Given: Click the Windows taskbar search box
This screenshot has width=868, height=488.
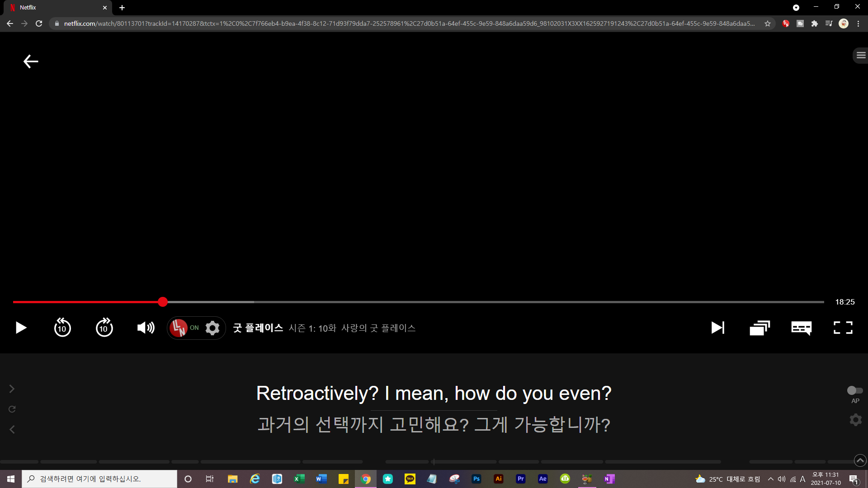Looking at the screenshot, I should (x=99, y=479).
